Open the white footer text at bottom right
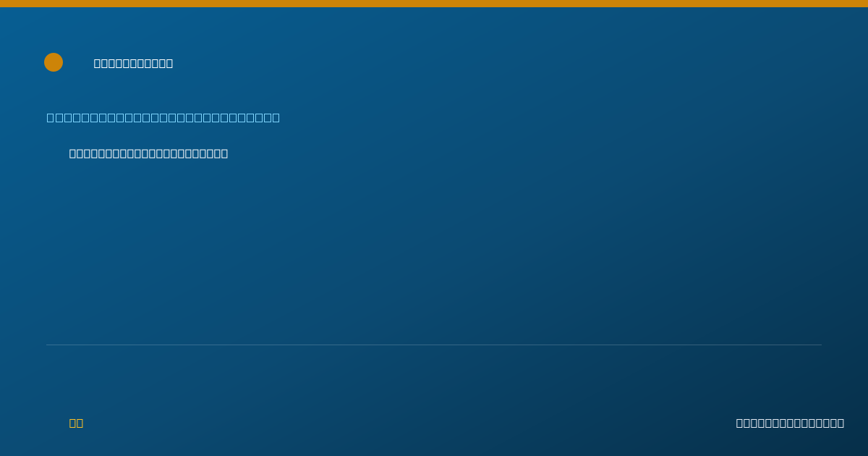 790,423
